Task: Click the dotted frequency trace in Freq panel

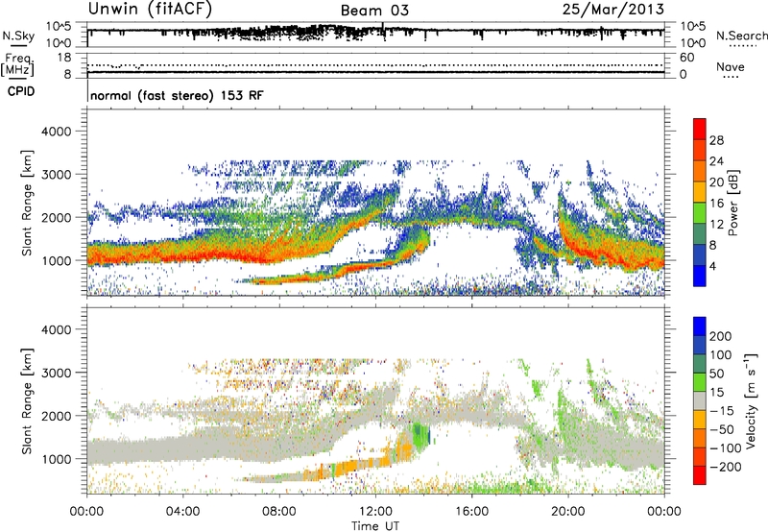Action: coord(375,65)
